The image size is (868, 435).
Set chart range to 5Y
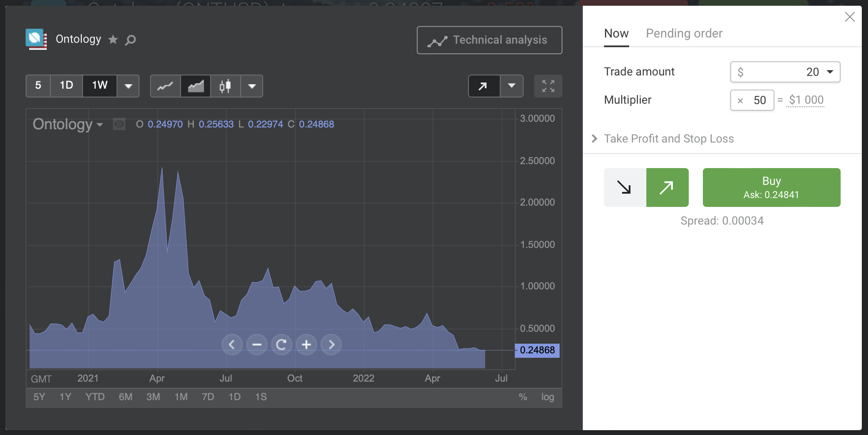39,397
